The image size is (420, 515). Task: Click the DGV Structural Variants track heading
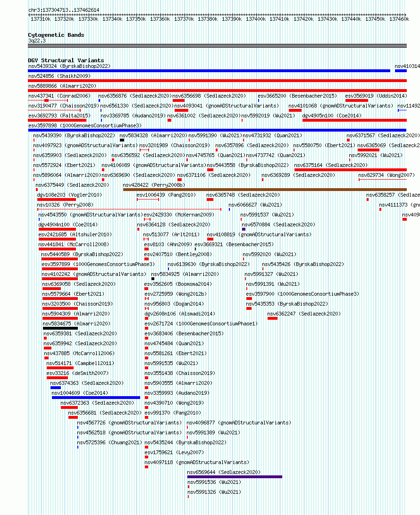point(66,60)
